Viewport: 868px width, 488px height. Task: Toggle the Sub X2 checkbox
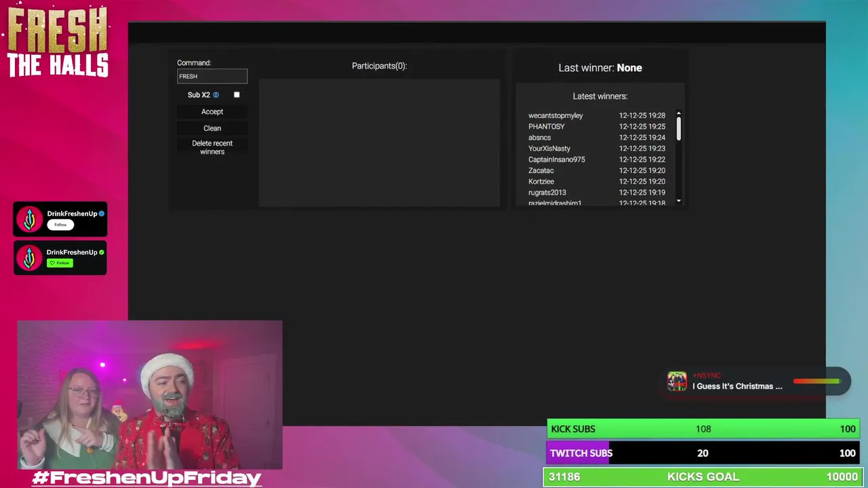coord(237,95)
